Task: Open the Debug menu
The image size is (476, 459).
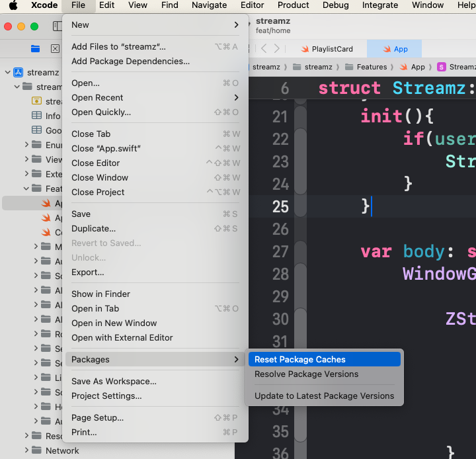Action: click(336, 5)
